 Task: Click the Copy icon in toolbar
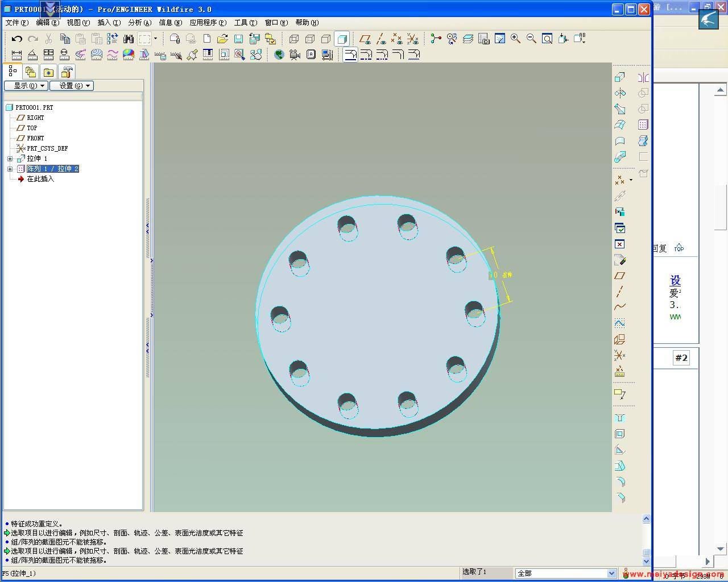coord(65,39)
